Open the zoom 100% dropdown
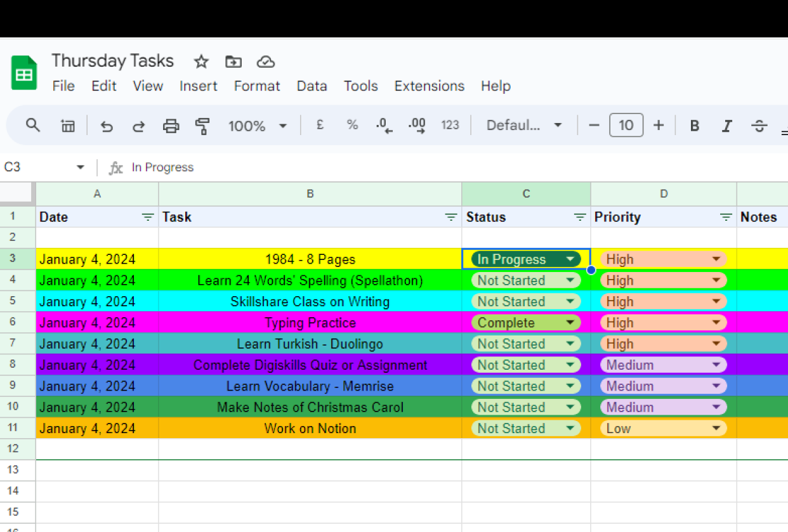Viewport: 788px width, 532px height. pos(257,126)
